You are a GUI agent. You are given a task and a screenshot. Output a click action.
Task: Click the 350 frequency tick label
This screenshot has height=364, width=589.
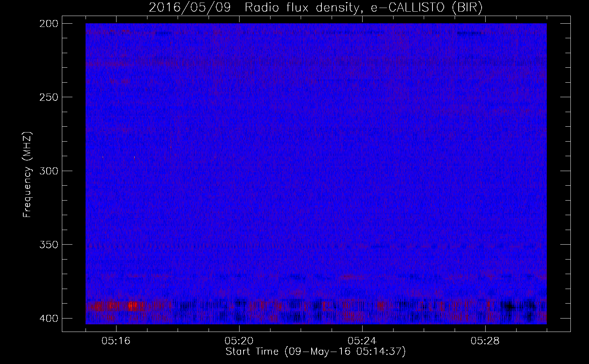click(48, 244)
